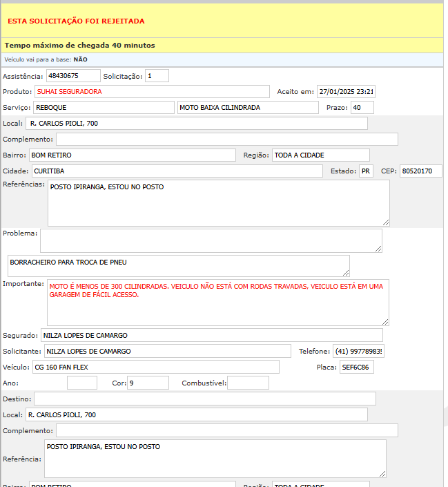Click the REBOQUE Serviço field
This screenshot has width=448, height=487.
[x=104, y=107]
